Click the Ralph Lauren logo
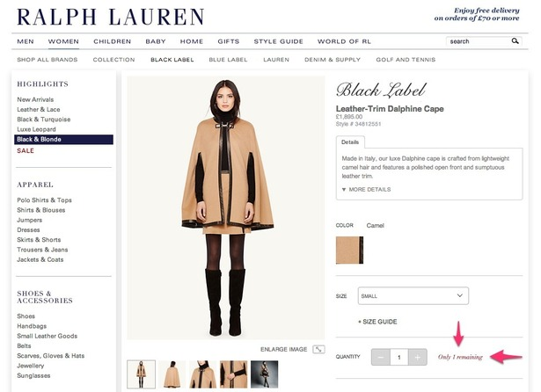Screen dimensions: 541x392 click(x=111, y=17)
